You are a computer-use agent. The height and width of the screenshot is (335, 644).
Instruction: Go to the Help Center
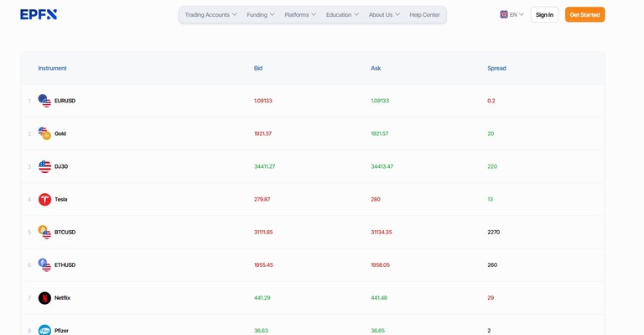pos(424,15)
